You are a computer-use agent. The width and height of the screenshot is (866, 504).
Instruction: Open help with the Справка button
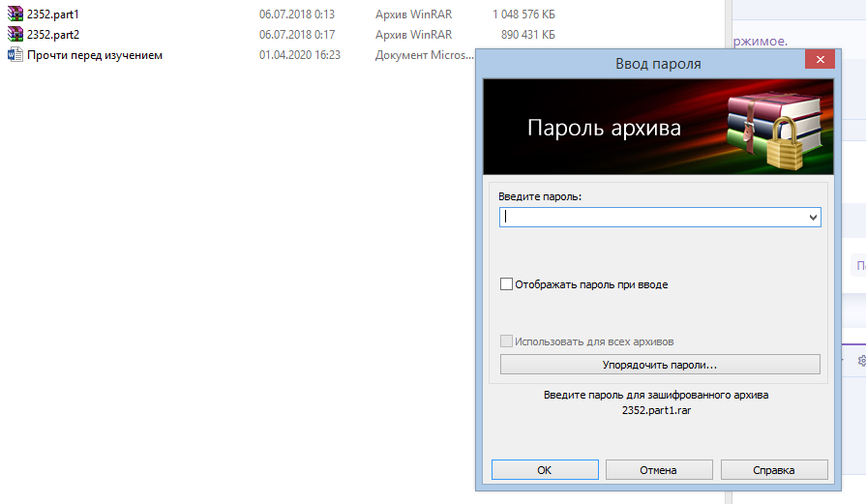[773, 470]
